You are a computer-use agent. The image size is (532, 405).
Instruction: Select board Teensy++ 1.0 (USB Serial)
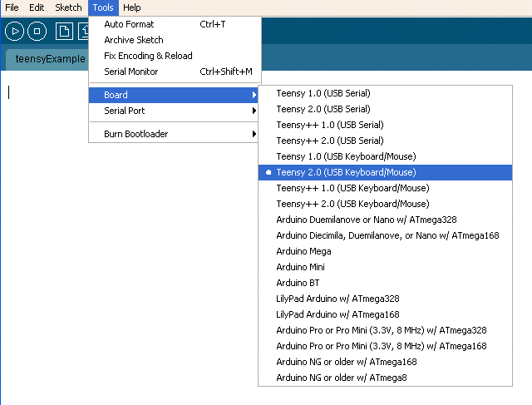coord(385,125)
